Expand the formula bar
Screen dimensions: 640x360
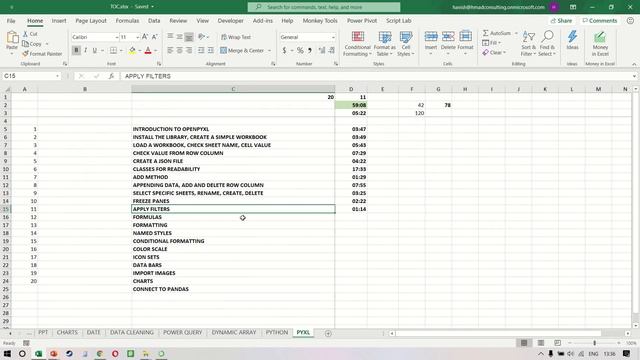coord(634,76)
